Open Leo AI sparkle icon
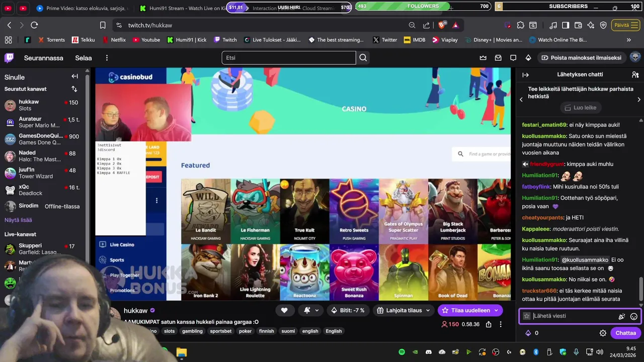The width and height of the screenshot is (644, 362). coord(591,25)
